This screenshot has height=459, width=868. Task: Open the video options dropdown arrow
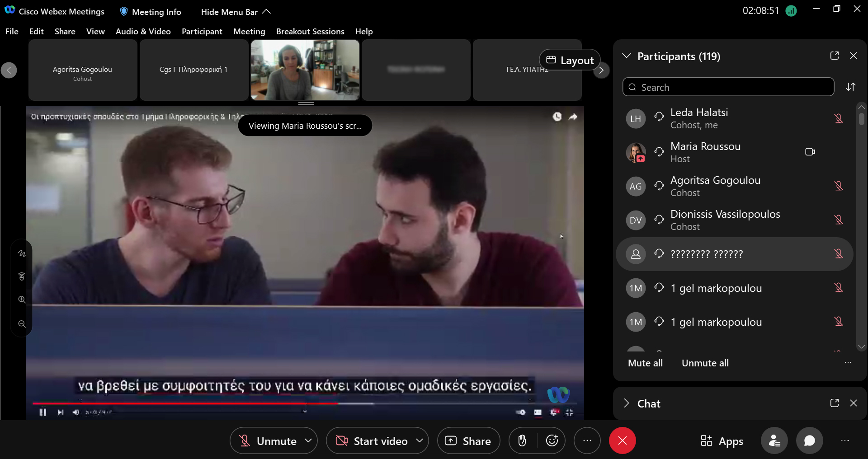pyautogui.click(x=420, y=440)
